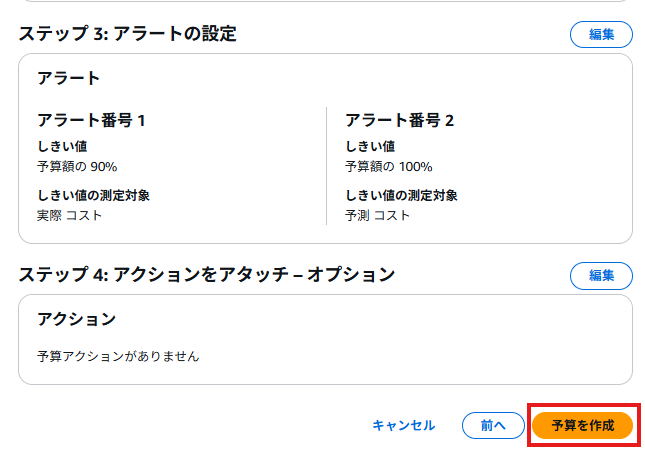Click しきい値 label under アラート番号 2
The image size is (645, 451).
tap(370, 146)
